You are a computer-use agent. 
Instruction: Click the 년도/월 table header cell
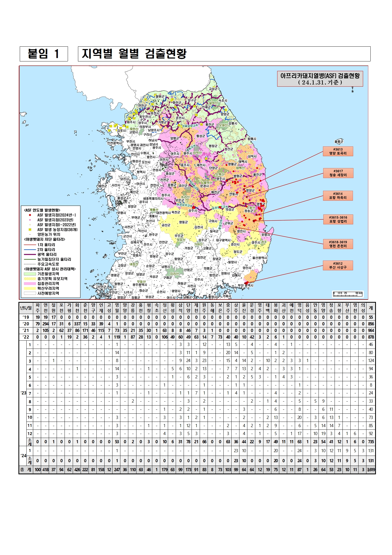[26, 308]
